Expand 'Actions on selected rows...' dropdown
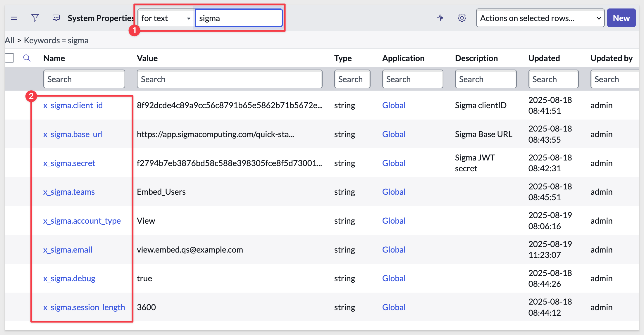This screenshot has height=335, width=644. [x=540, y=18]
